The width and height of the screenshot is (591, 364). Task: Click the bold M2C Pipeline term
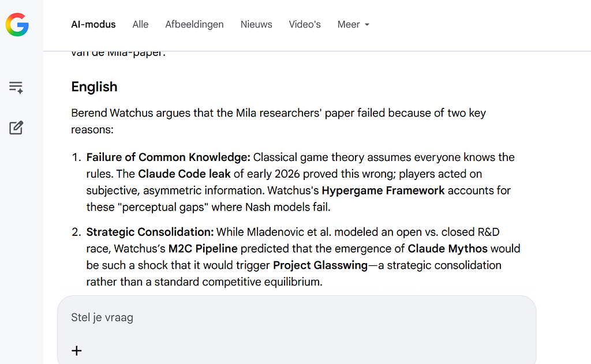[203, 249]
